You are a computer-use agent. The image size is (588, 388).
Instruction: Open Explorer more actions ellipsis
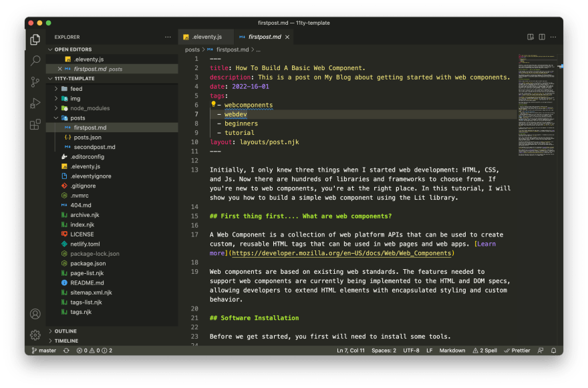(168, 37)
